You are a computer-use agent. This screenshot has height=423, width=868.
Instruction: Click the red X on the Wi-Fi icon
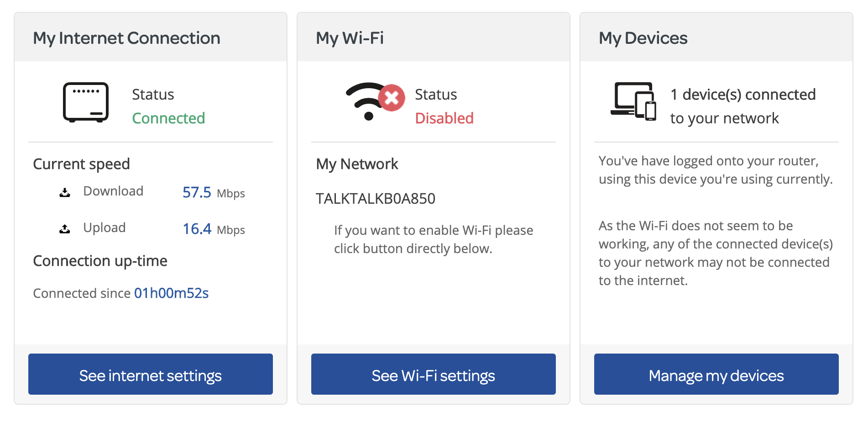[x=391, y=97]
